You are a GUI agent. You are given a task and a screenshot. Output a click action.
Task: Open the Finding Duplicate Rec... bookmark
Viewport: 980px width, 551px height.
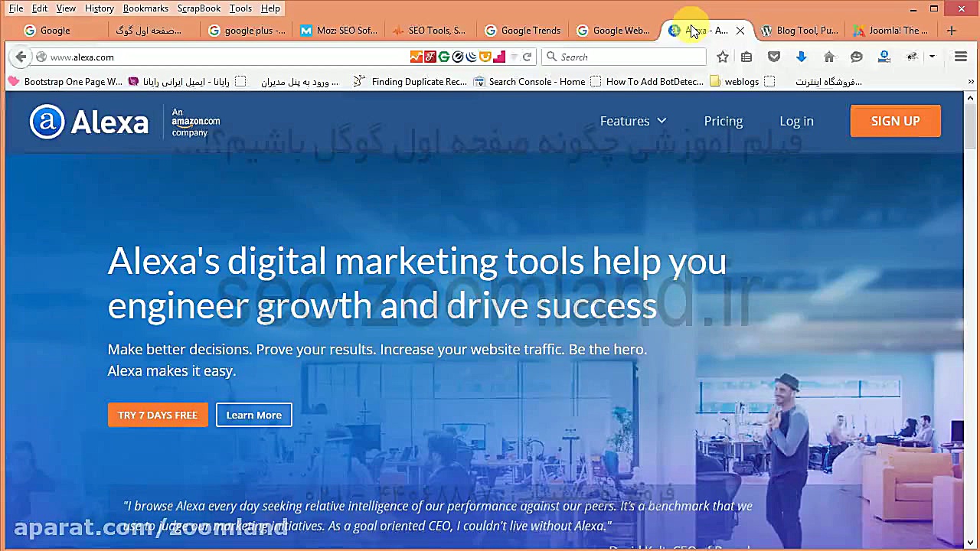coord(410,82)
